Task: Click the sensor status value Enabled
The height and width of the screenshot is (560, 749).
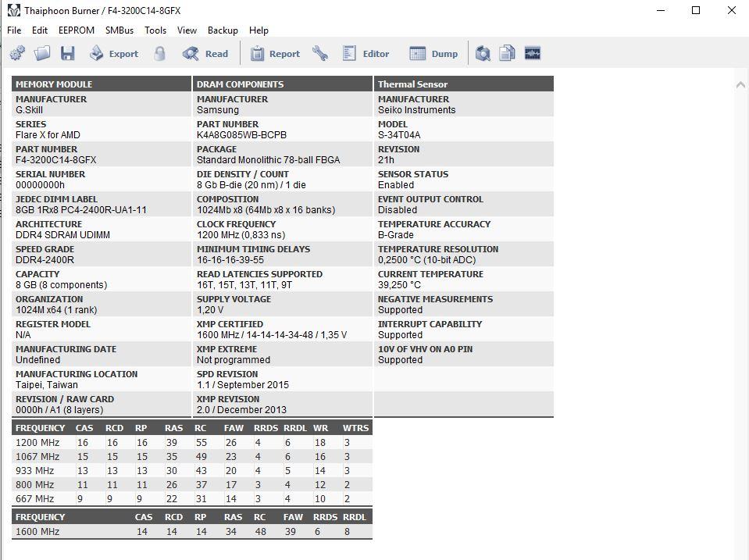Action: 395,185
